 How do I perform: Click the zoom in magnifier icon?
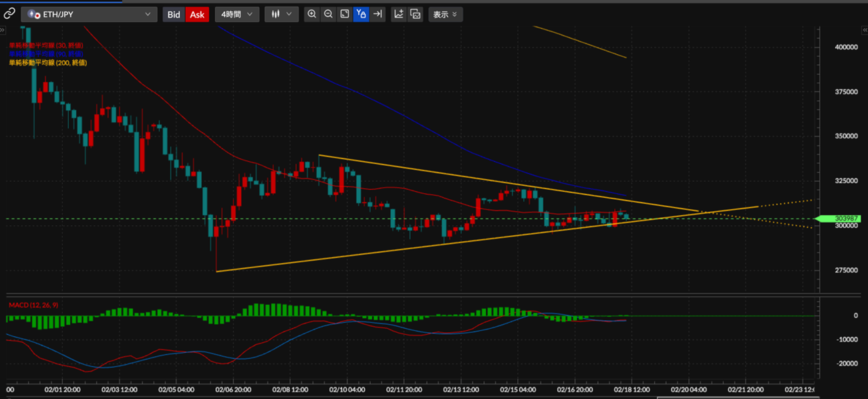(312, 14)
